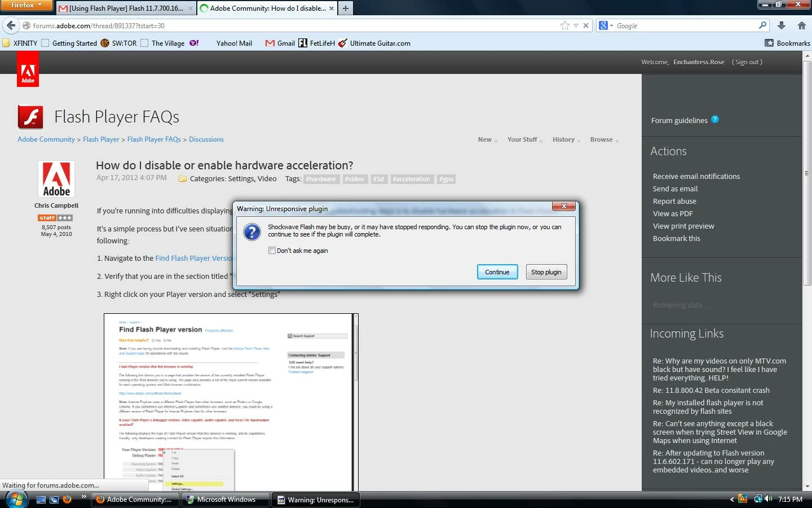Open the XFINITY bookmark folder
This screenshot has width=812, height=508.
pyautogui.click(x=20, y=43)
